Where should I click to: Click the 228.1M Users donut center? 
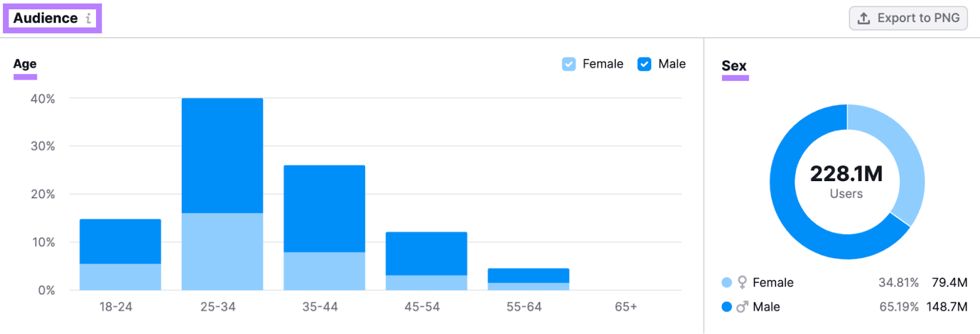click(846, 182)
